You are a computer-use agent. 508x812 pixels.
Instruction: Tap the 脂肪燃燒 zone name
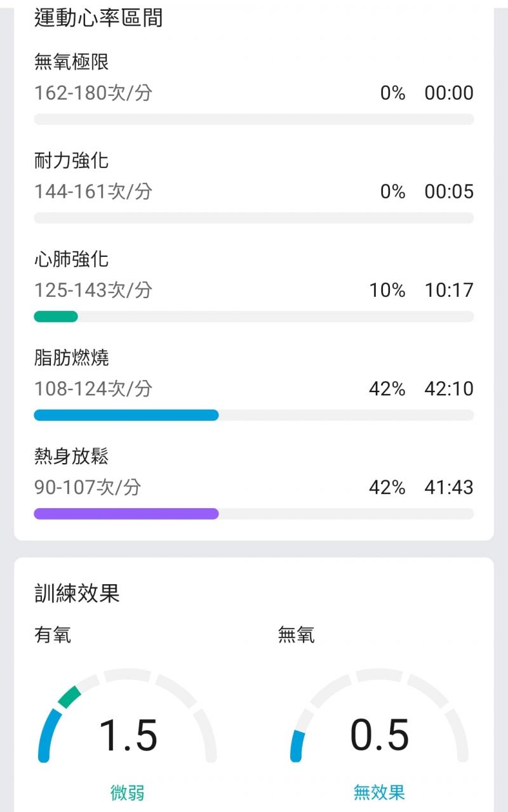tap(72, 358)
